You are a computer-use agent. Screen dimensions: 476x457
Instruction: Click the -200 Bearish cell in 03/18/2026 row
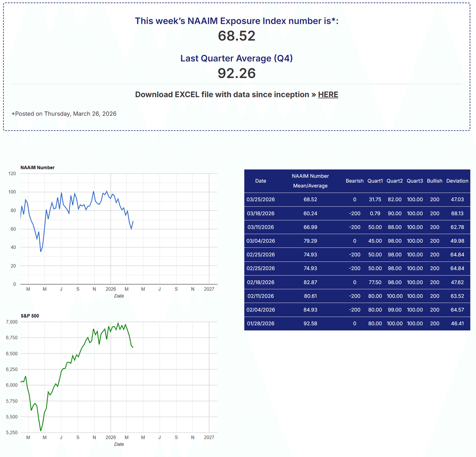[x=355, y=213]
